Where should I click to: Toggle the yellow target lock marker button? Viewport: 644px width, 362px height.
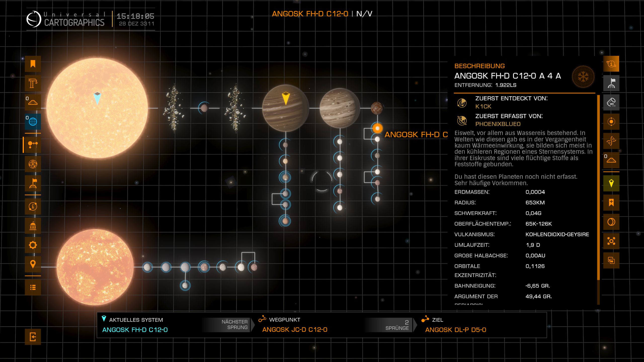[x=611, y=183]
